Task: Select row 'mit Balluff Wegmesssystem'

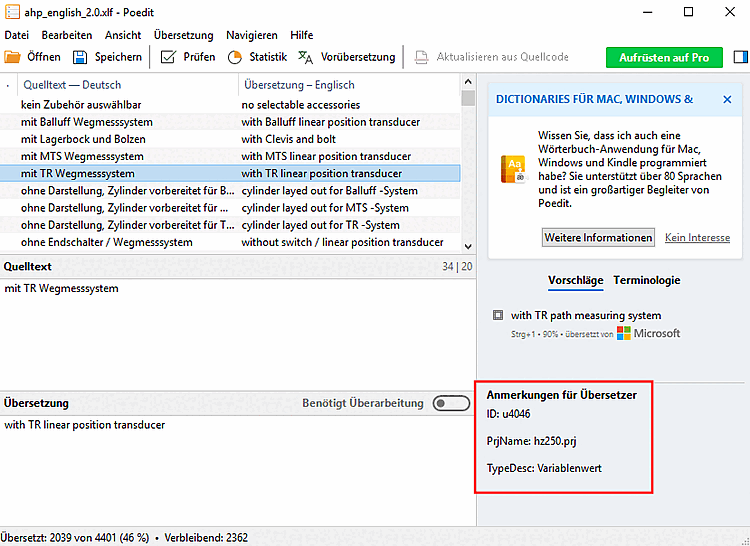Action: pyautogui.click(x=230, y=122)
